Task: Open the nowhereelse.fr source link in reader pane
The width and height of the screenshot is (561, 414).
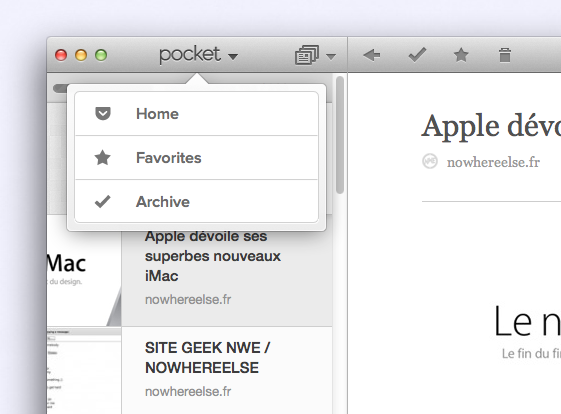Action: [493, 162]
